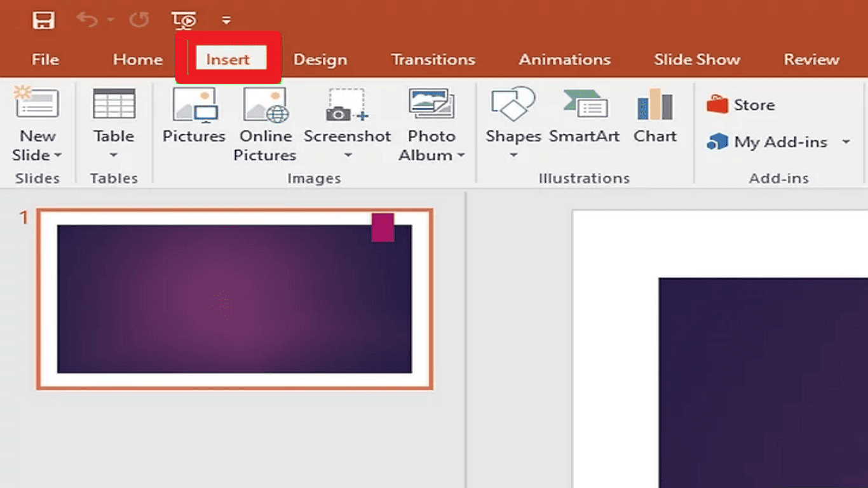Switch to the Design tab
The width and height of the screenshot is (868, 488).
click(x=320, y=60)
